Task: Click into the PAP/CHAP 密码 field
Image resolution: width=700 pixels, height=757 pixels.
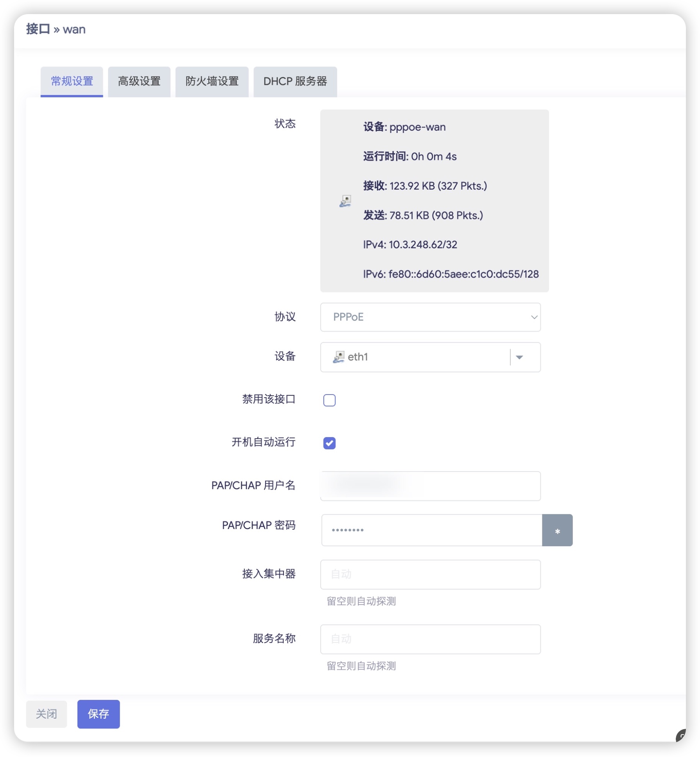Action: [431, 530]
